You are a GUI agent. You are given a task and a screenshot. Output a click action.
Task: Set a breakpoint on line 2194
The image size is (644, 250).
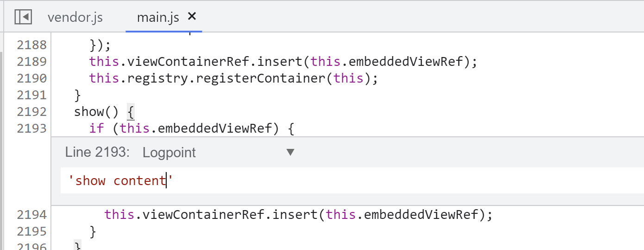click(31, 215)
